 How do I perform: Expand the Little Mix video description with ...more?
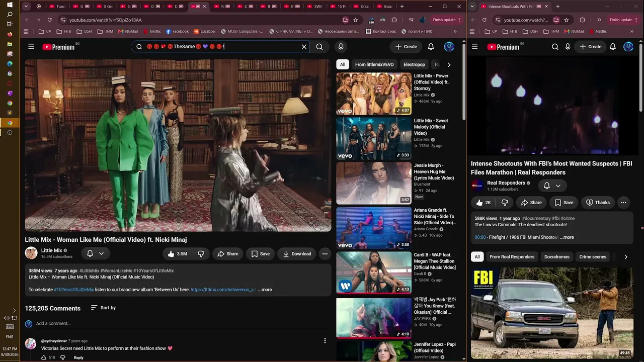(265, 290)
